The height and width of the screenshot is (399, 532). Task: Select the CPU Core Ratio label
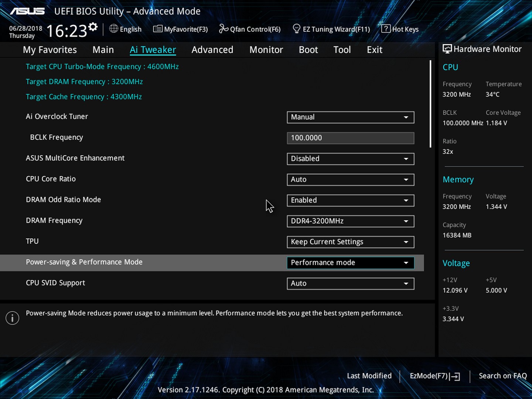tap(51, 179)
